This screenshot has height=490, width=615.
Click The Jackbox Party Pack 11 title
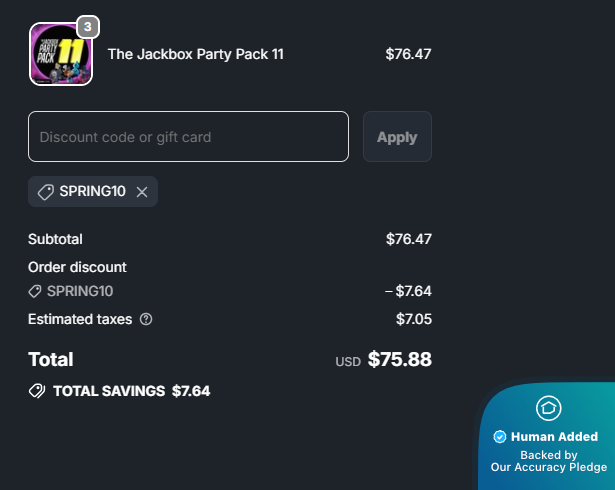click(x=195, y=54)
